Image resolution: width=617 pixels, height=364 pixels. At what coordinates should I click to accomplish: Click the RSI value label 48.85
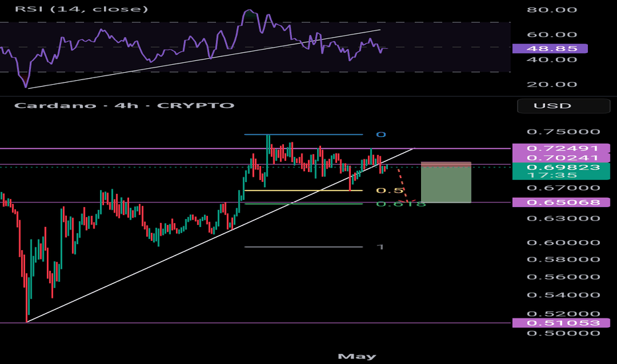coord(549,48)
